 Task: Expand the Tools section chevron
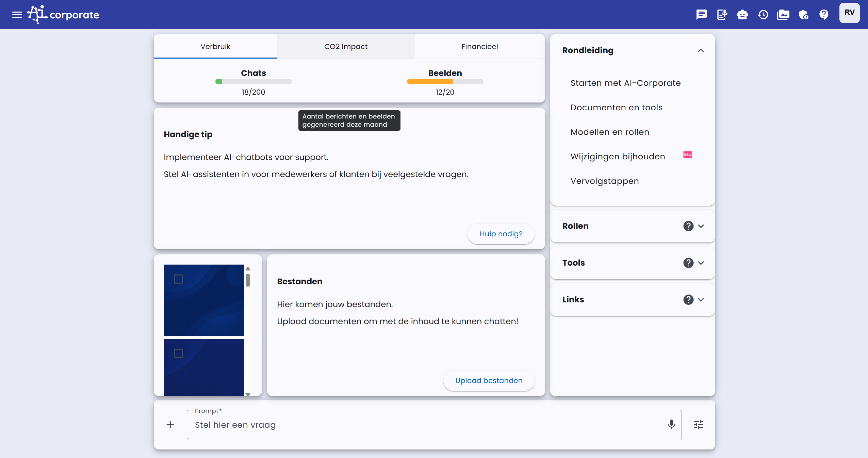tap(701, 263)
